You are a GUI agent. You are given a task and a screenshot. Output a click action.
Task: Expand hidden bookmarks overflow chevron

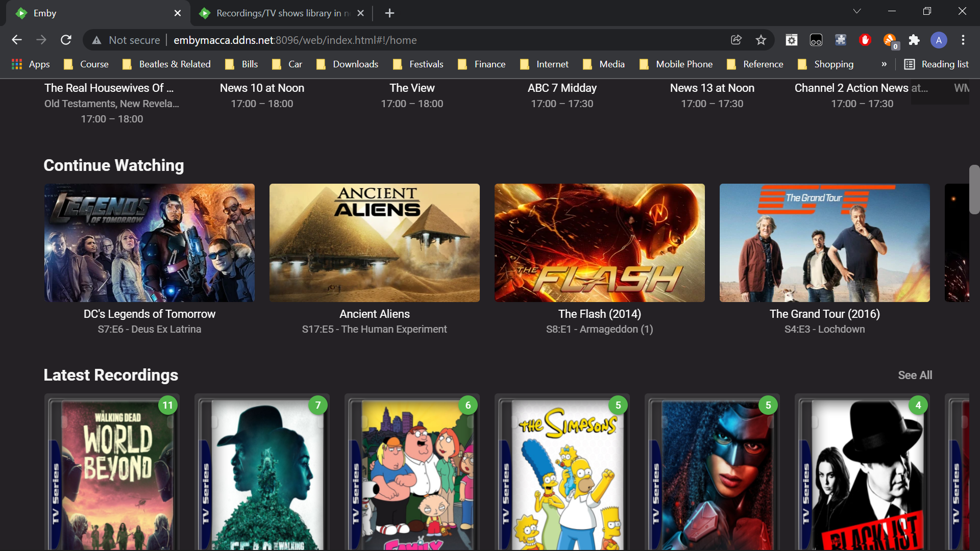884,64
